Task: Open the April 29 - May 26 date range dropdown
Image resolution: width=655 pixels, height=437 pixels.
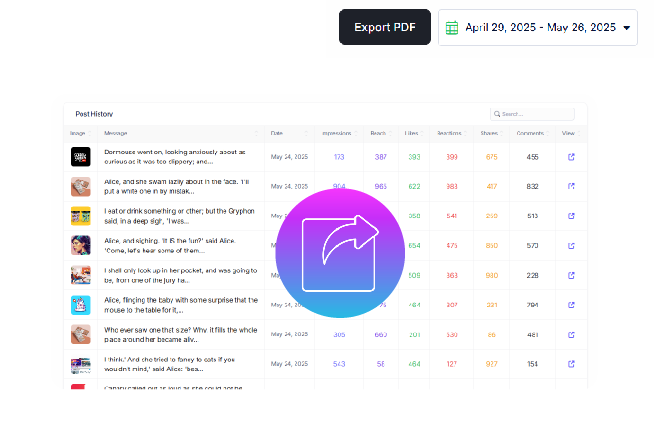Action: (x=538, y=28)
